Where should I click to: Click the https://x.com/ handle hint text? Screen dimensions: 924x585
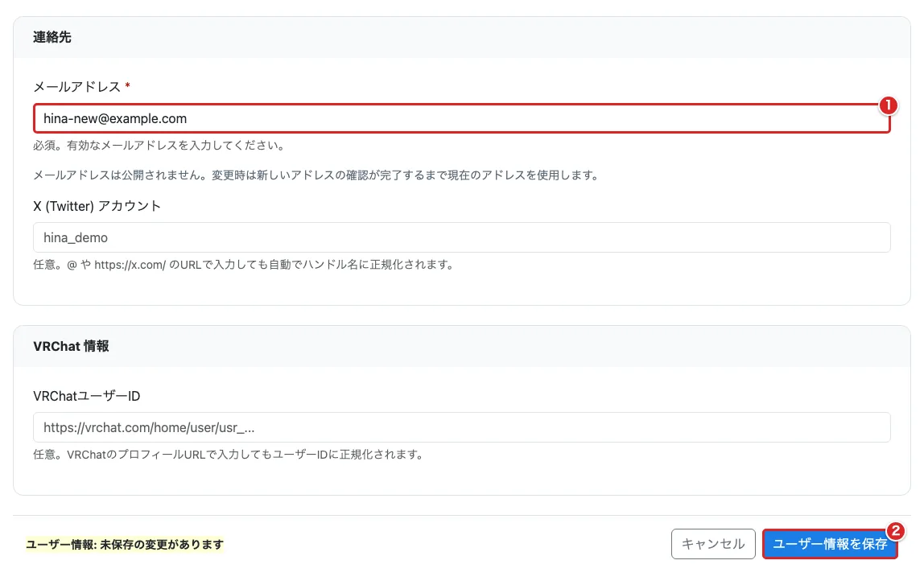tap(244, 265)
